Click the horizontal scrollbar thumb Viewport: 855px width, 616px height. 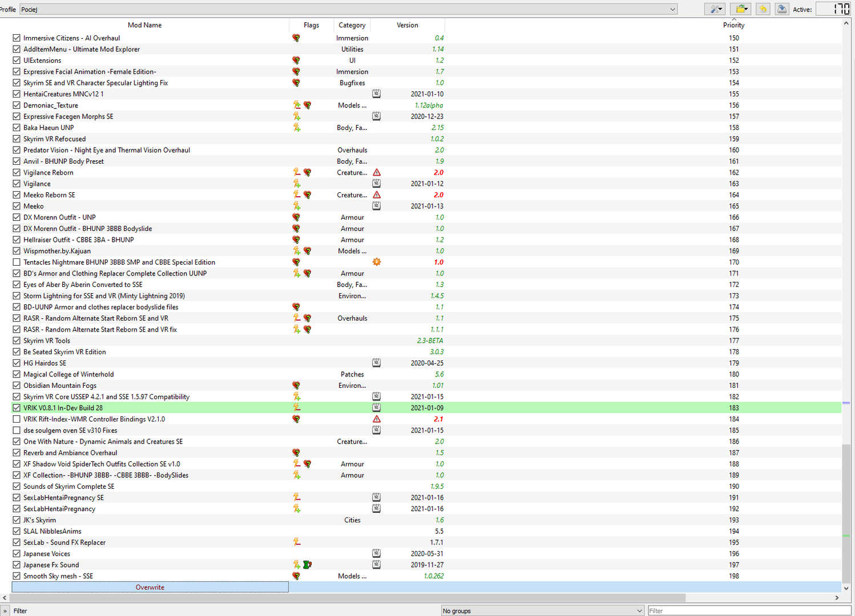(347, 598)
